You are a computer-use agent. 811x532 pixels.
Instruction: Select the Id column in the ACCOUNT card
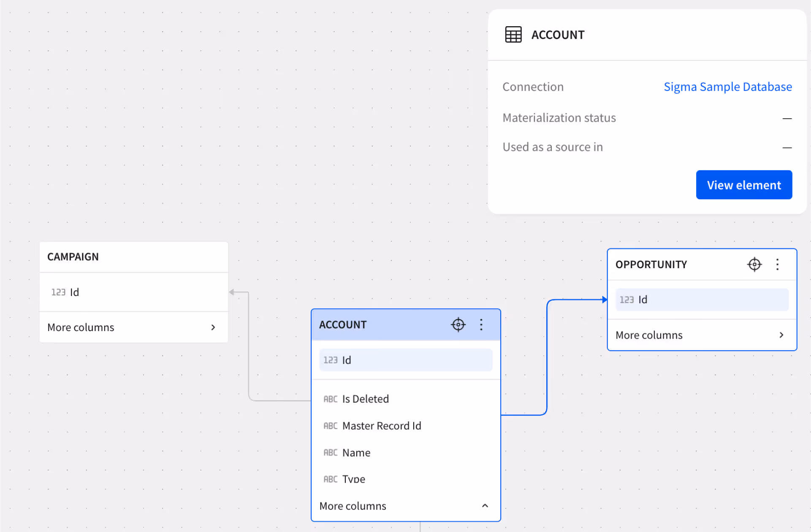coord(405,360)
